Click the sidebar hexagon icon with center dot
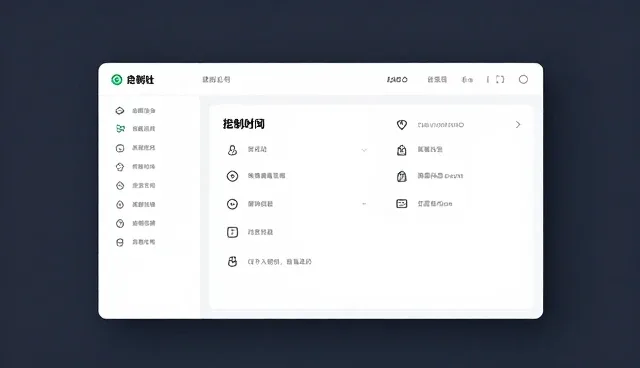The height and width of the screenshot is (368, 640). click(x=120, y=204)
